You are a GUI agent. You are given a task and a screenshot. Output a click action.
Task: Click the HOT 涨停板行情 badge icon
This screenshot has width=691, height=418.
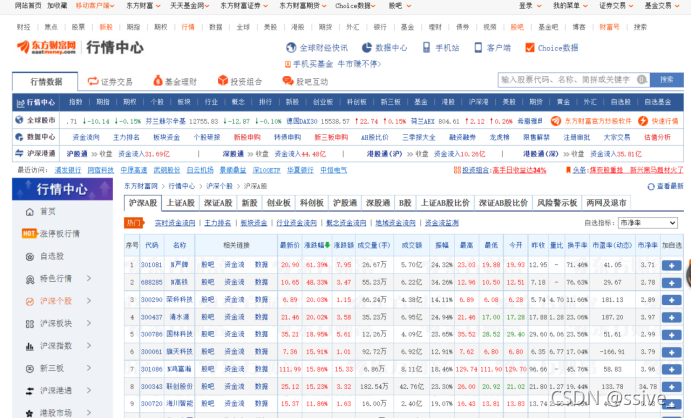tap(29, 233)
